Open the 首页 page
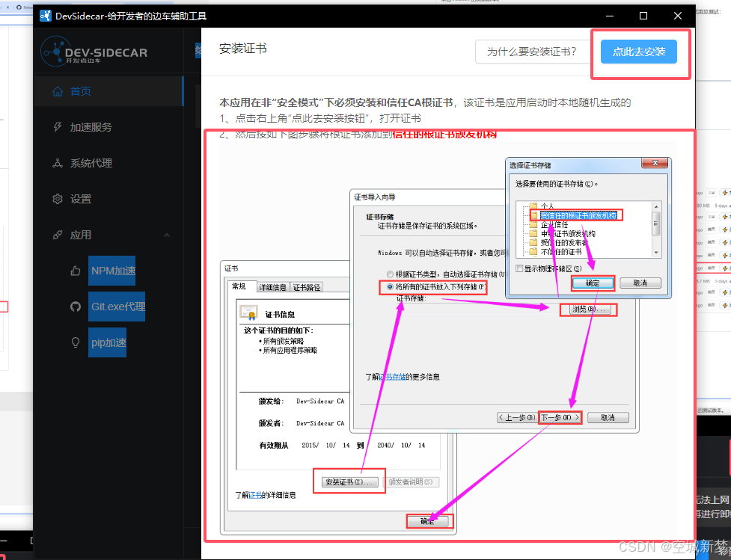 [108, 91]
